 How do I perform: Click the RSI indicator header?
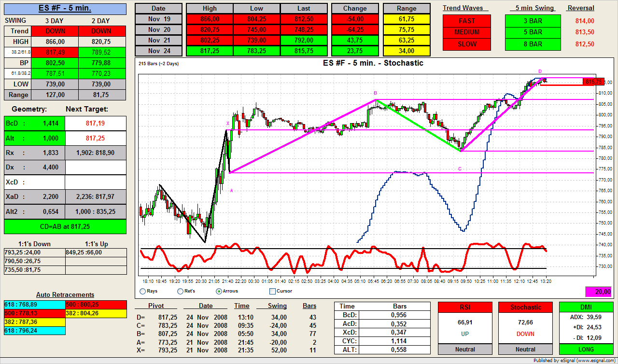coord(465,307)
